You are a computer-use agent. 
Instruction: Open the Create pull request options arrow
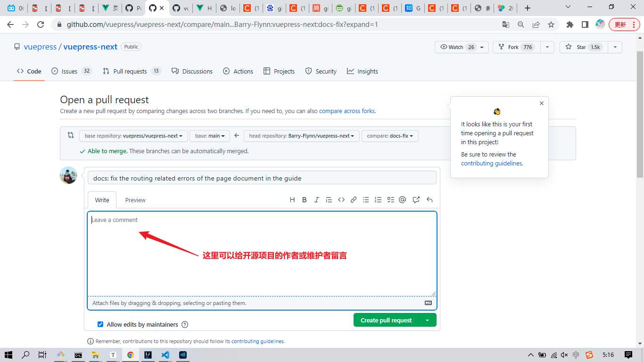428,320
